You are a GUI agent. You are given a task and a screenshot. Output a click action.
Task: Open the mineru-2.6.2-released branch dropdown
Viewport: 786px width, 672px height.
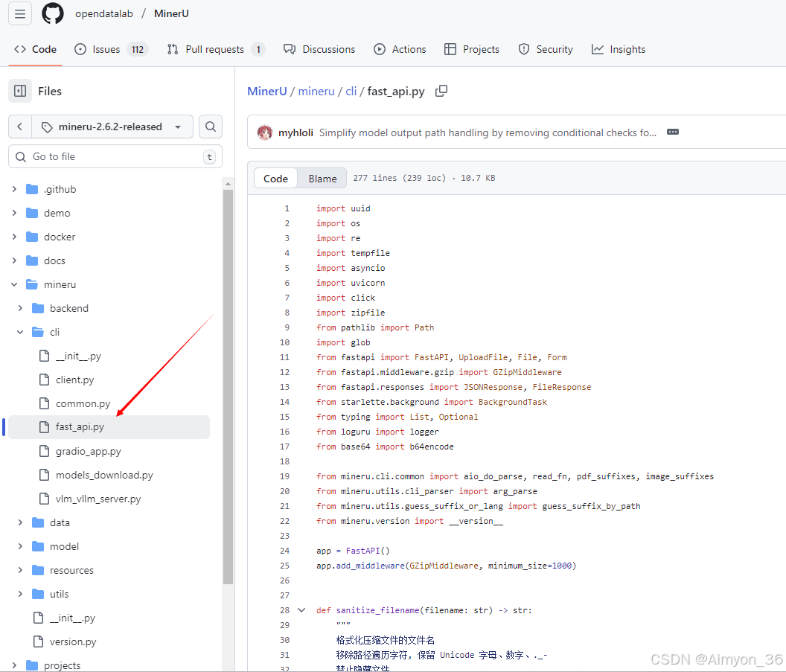pos(112,127)
